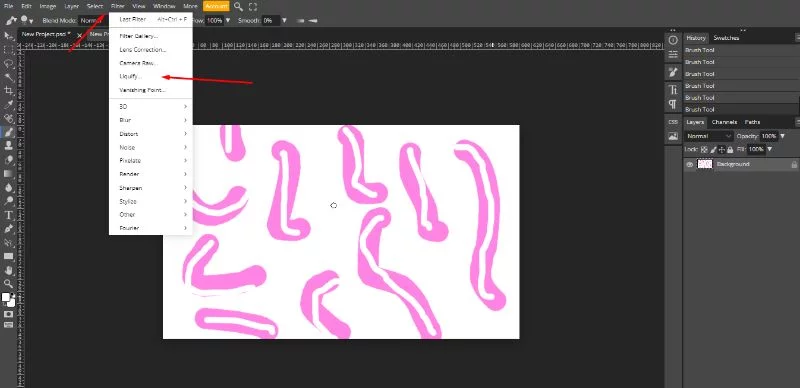800x388 pixels.
Task: Open the Info panel icon
Action: pos(673,40)
